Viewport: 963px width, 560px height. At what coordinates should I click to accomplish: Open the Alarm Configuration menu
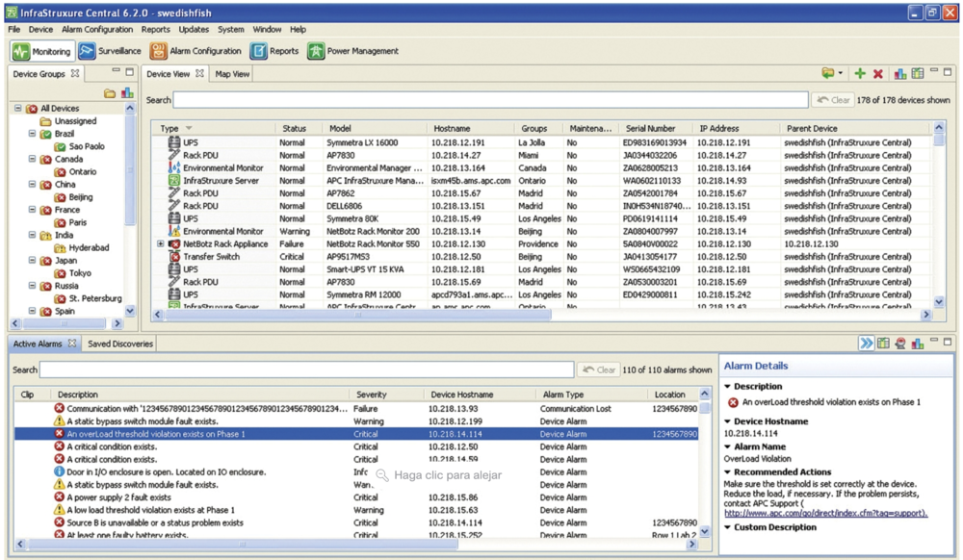click(x=97, y=30)
